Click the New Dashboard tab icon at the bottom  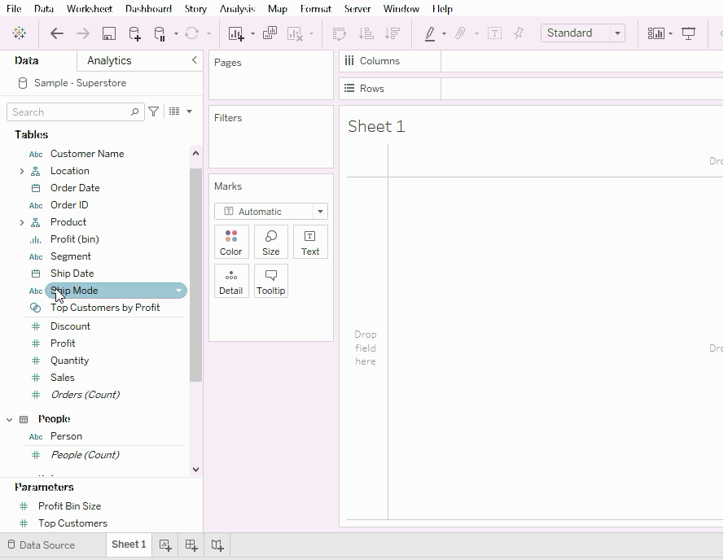tap(191, 545)
